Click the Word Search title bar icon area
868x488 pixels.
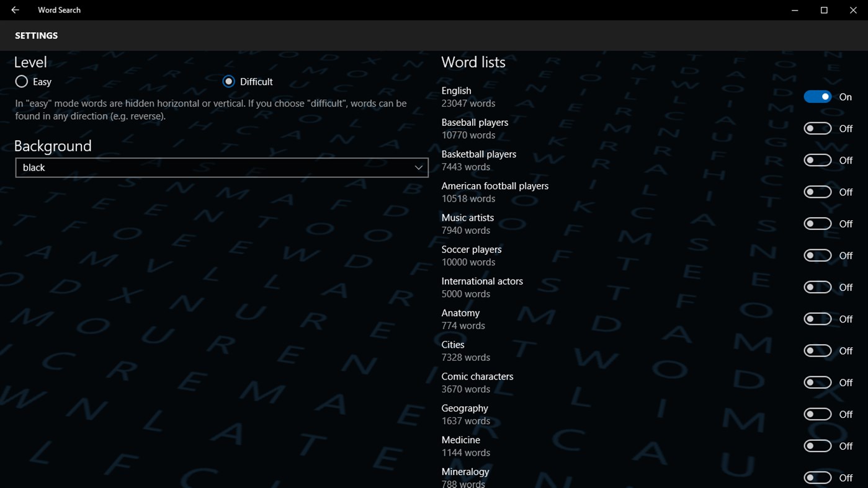(59, 10)
